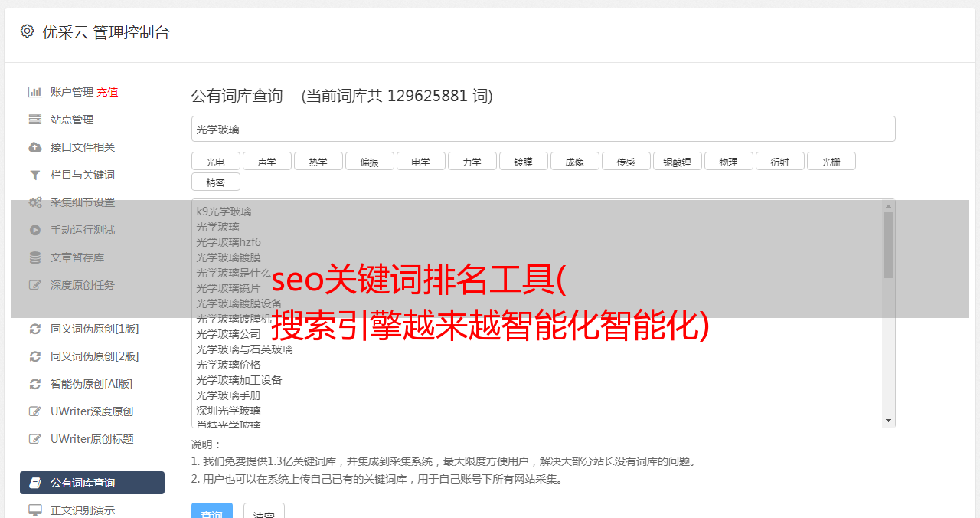Select UWriter原创标题 in the sidebar
This screenshot has height=518, width=980.
(92, 439)
